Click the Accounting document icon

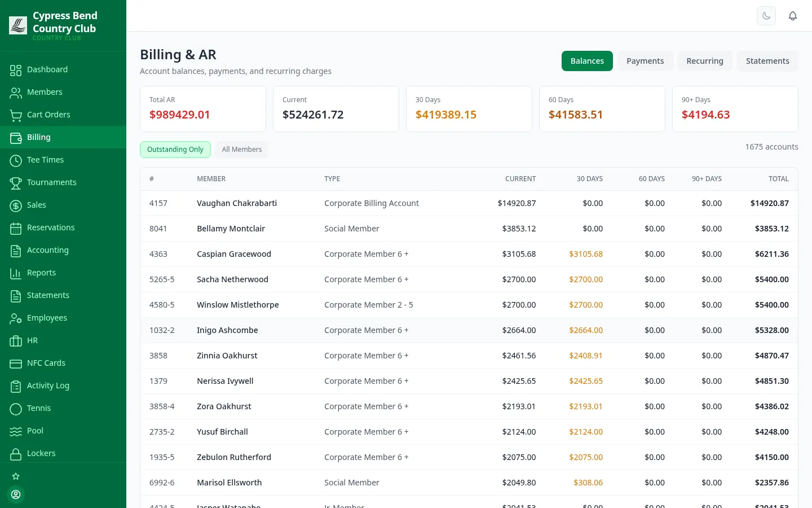(x=16, y=250)
